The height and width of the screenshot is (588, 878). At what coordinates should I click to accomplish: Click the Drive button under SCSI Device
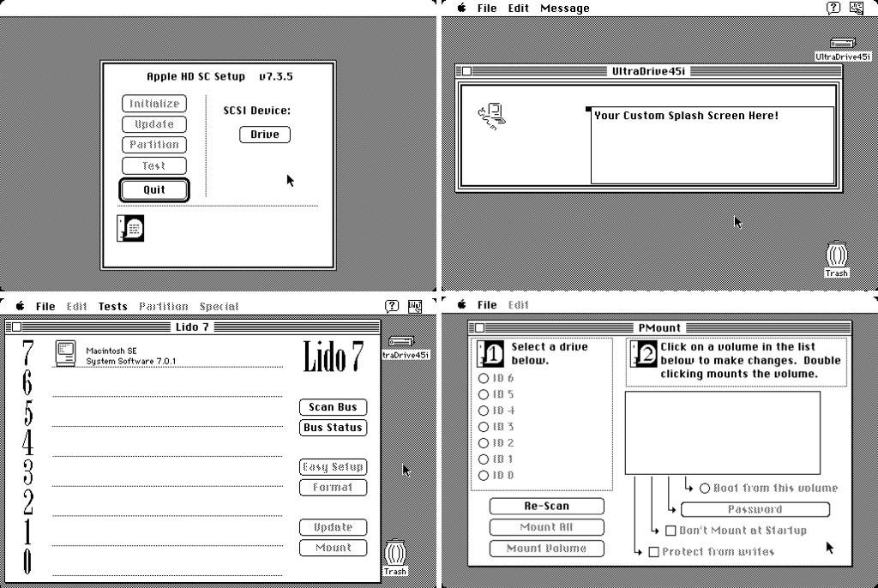click(x=265, y=135)
